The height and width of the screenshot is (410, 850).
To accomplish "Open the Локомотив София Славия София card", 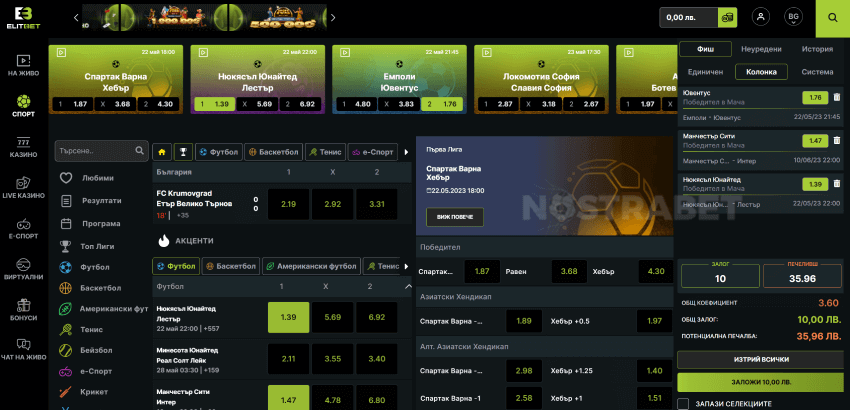I will [x=541, y=79].
